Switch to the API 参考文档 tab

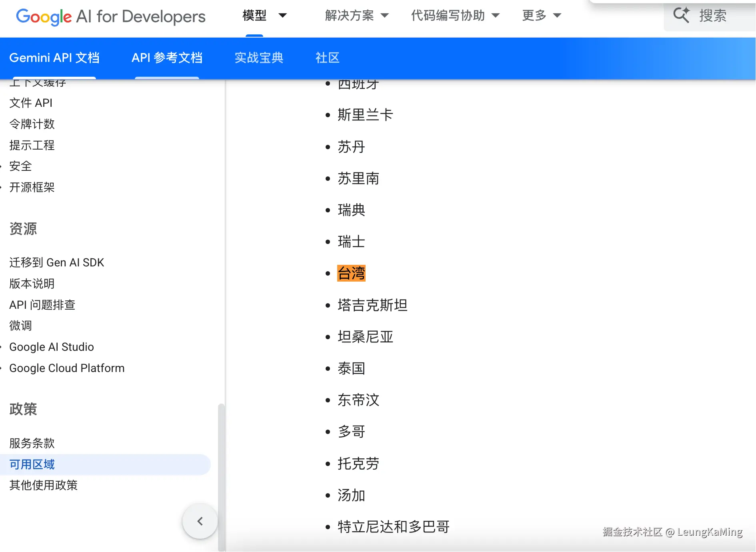167,58
